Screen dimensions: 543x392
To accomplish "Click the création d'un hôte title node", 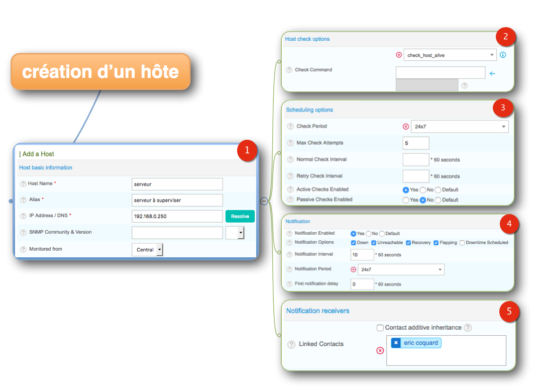I will (100, 72).
